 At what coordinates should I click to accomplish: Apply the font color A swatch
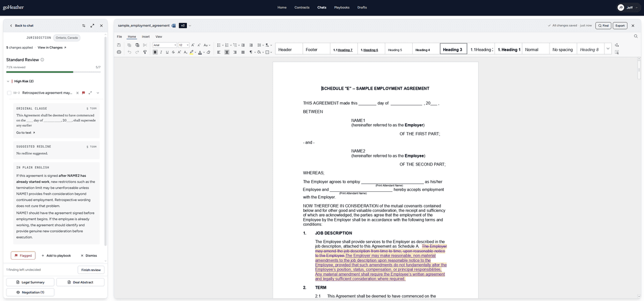(200, 52)
